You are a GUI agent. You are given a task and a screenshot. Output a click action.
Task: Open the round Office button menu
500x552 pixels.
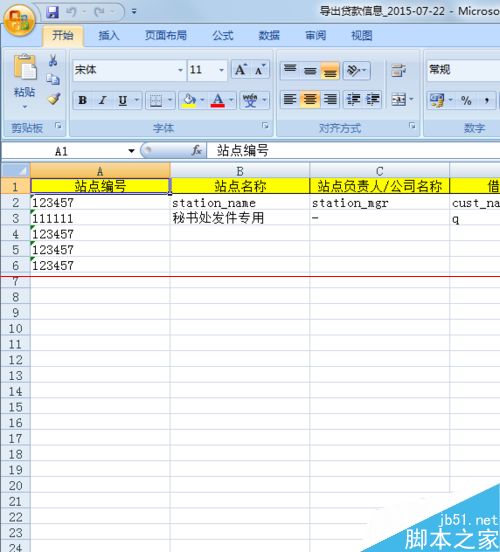(x=19, y=20)
